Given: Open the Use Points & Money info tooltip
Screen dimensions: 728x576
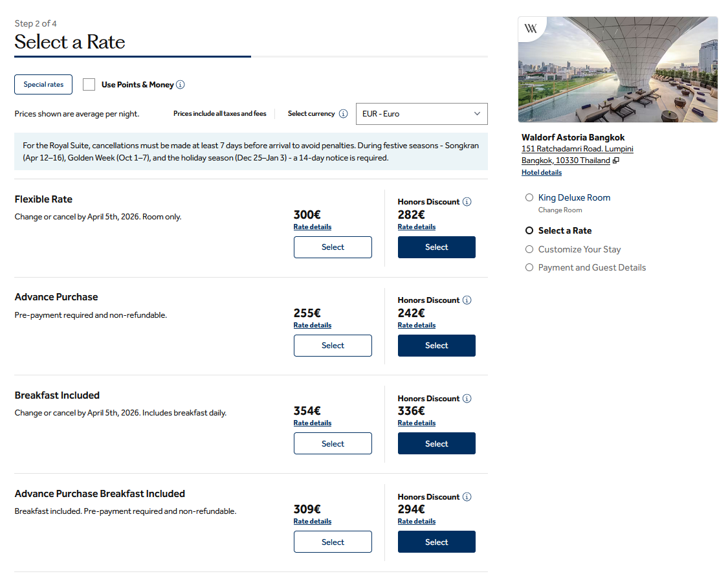Looking at the screenshot, I should click(181, 84).
